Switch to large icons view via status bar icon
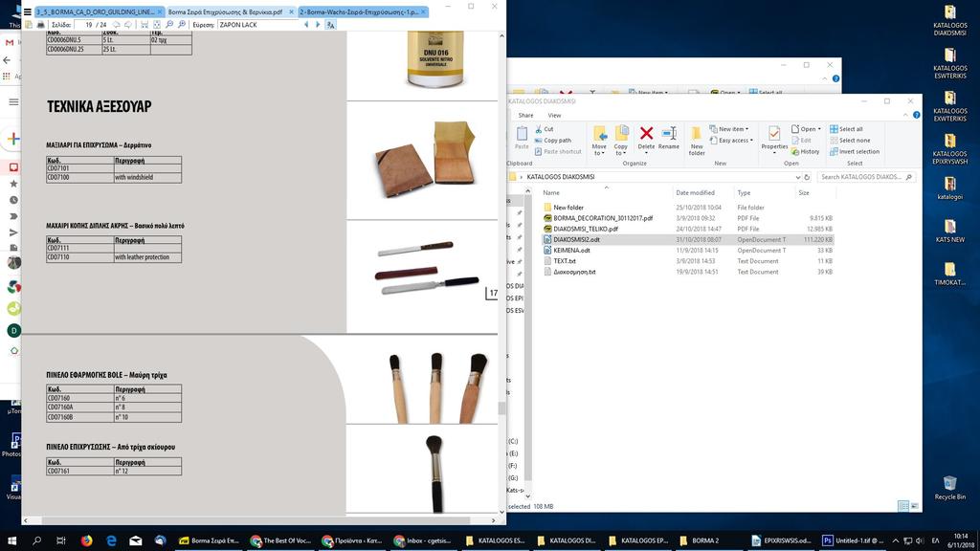 914,506
